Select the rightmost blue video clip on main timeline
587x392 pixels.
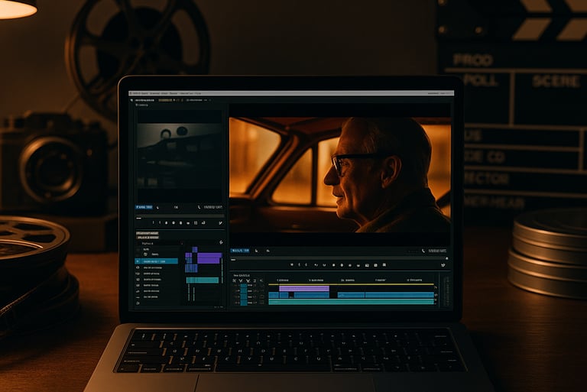[x=400, y=295]
